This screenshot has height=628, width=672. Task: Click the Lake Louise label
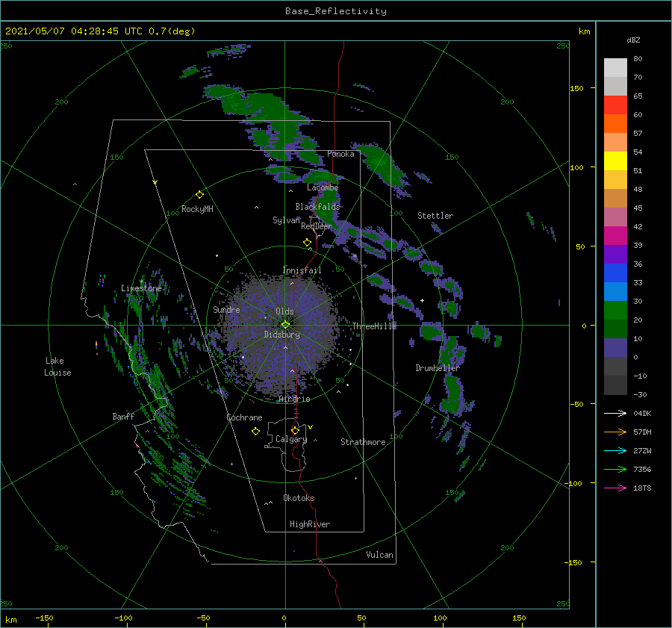[57, 367]
